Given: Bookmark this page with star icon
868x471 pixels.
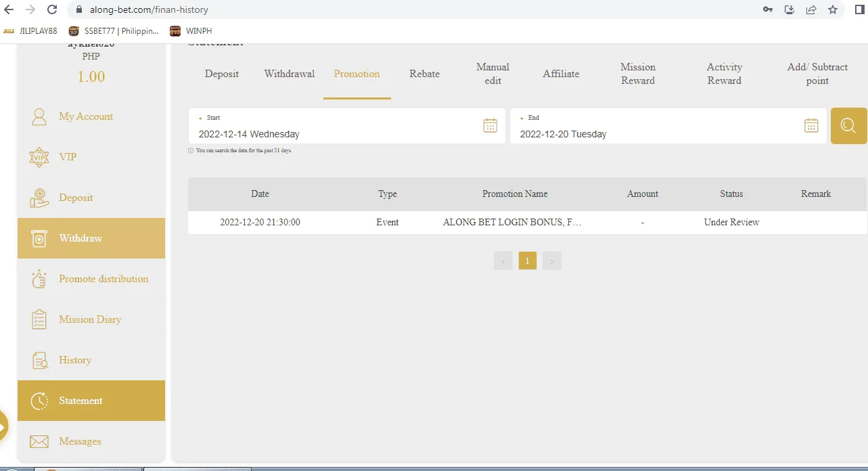Looking at the screenshot, I should [833, 9].
